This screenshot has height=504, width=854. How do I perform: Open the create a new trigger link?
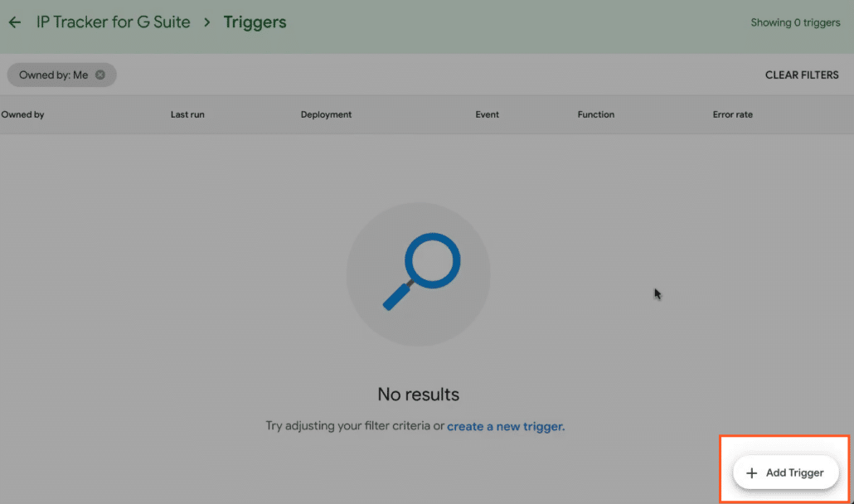click(x=506, y=426)
